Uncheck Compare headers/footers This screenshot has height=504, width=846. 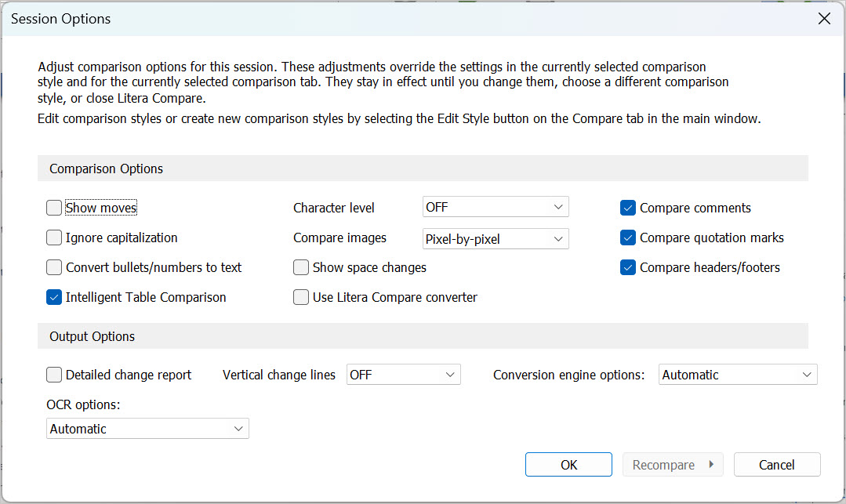click(x=628, y=267)
